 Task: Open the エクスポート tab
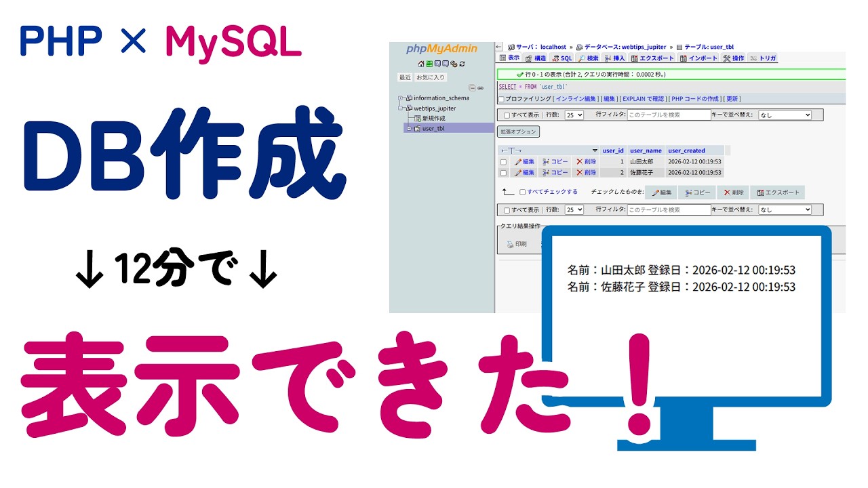coord(652,58)
